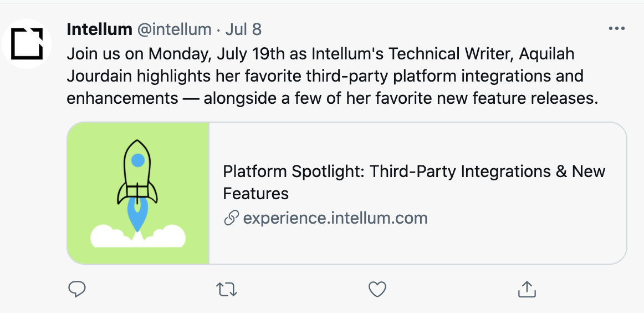The image size is (644, 313).
Task: Click the chain link icon beside the domain
Action: [231, 218]
